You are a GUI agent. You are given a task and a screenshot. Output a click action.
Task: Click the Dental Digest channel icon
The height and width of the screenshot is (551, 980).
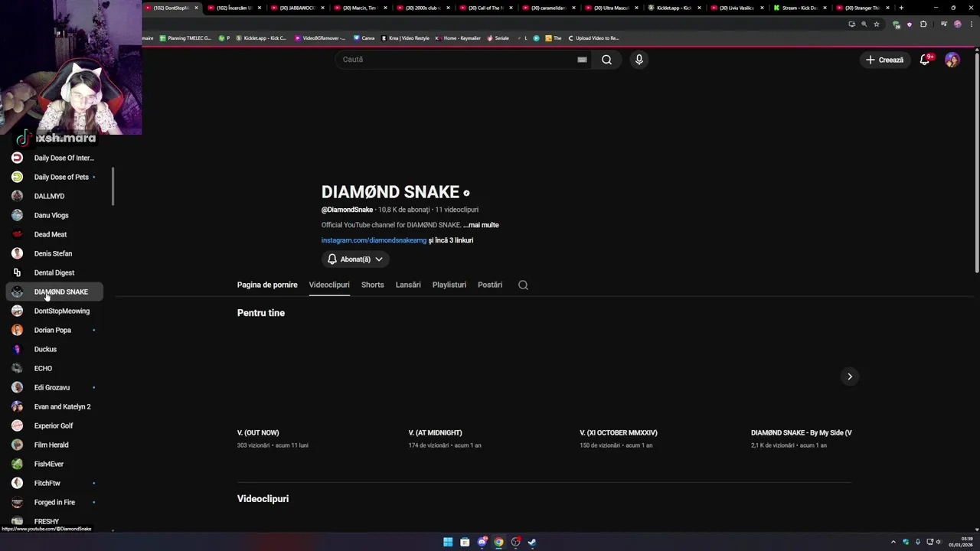point(17,272)
